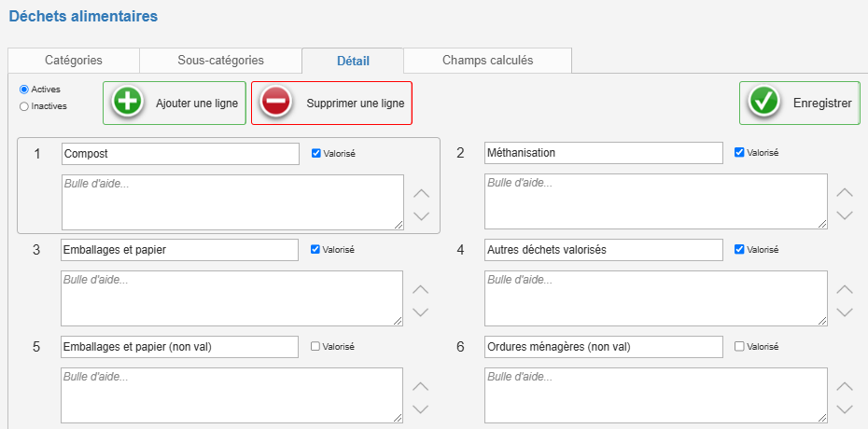Go to the Sous-catégories tab

tap(220, 61)
